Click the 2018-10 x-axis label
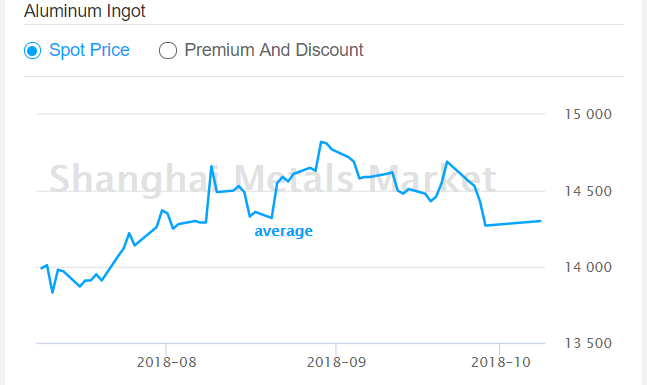Image resolution: width=647 pixels, height=385 pixels. [501, 362]
